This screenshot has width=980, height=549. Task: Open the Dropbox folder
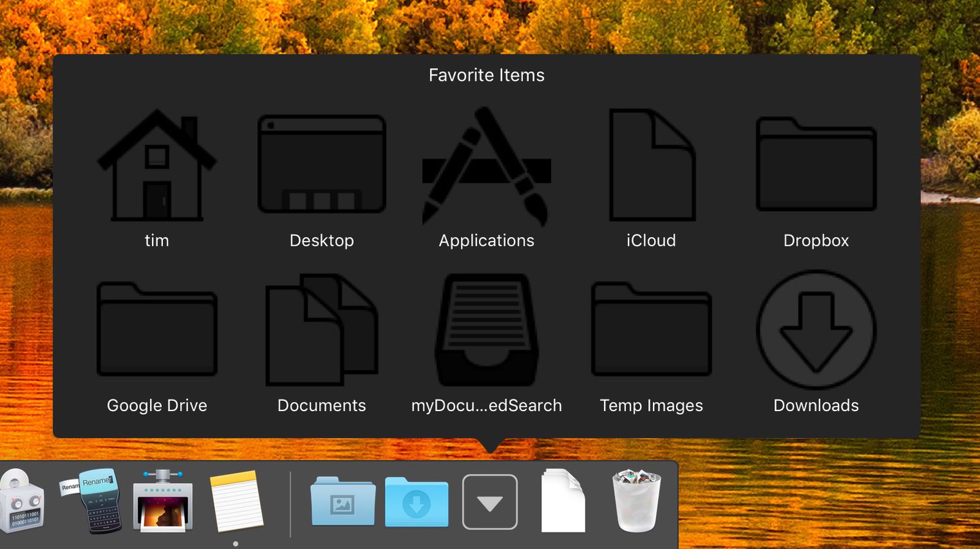click(x=816, y=164)
